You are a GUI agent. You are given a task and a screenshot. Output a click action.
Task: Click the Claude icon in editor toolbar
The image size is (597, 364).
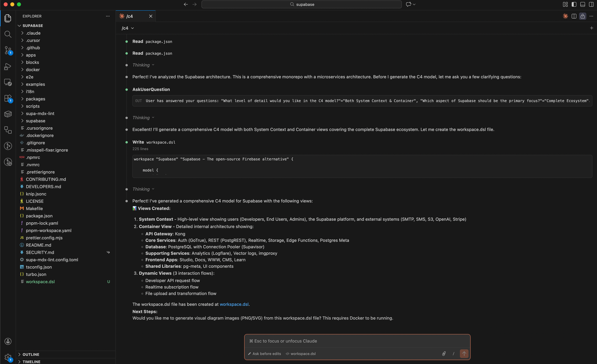(565, 16)
